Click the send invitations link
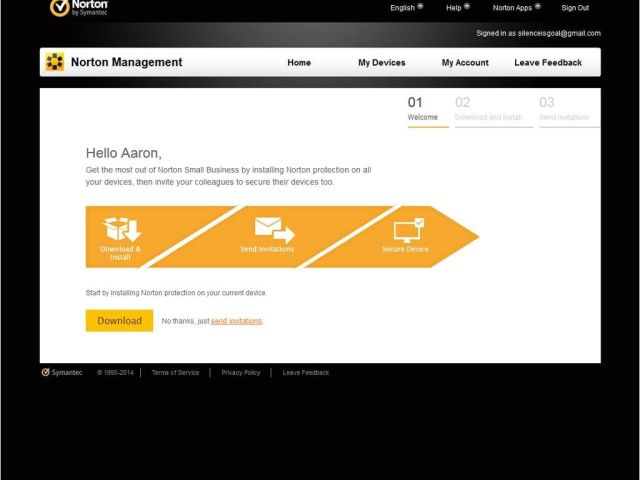Image resolution: width=640 pixels, height=480 pixels. click(x=236, y=321)
